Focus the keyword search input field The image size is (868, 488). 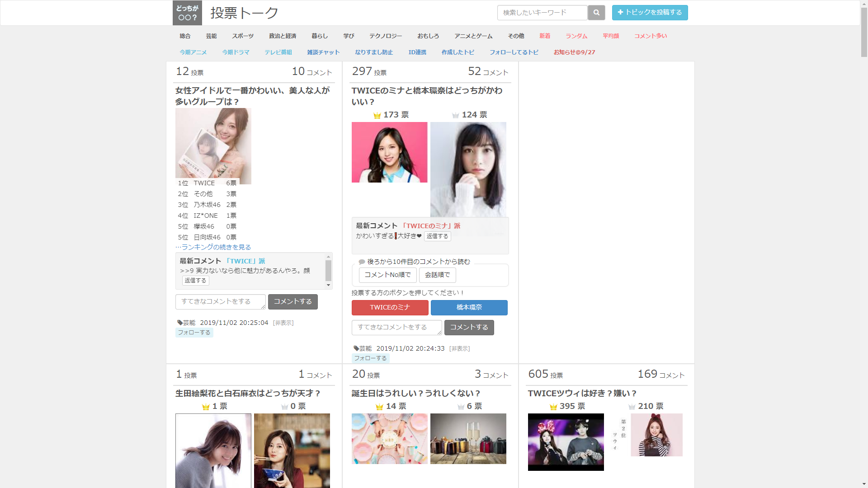tap(542, 13)
